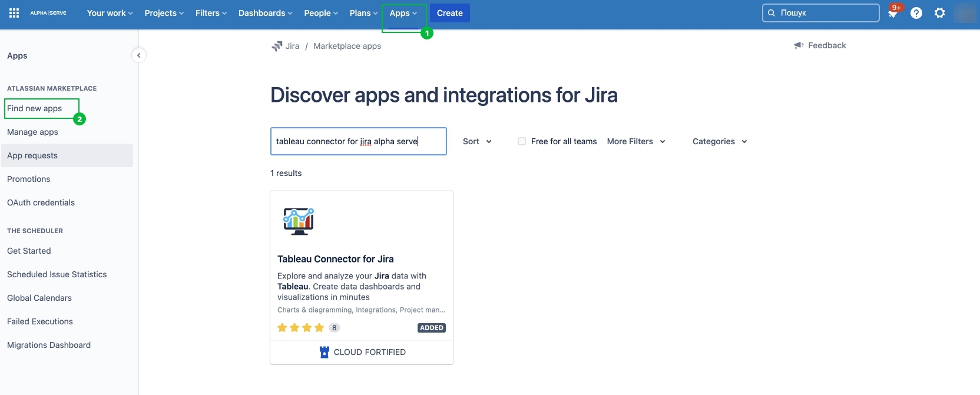Open the app switcher grid icon
This screenshot has width=980, height=395.
tap(14, 13)
